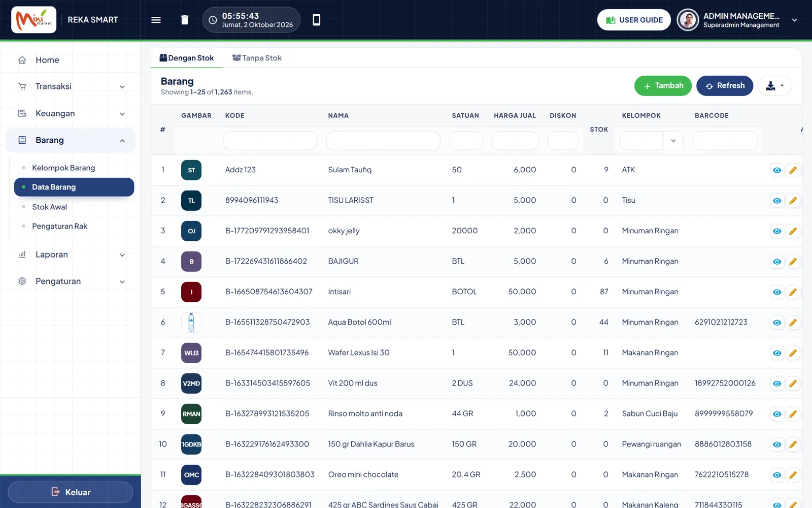812x508 pixels.
Task: View Intisari item via eye icon
Action: 777,292
